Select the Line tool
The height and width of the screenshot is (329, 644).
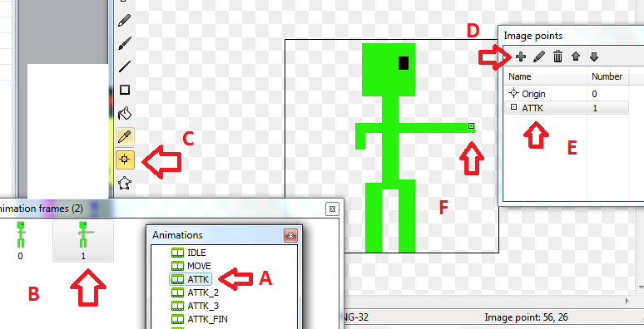pos(125,66)
